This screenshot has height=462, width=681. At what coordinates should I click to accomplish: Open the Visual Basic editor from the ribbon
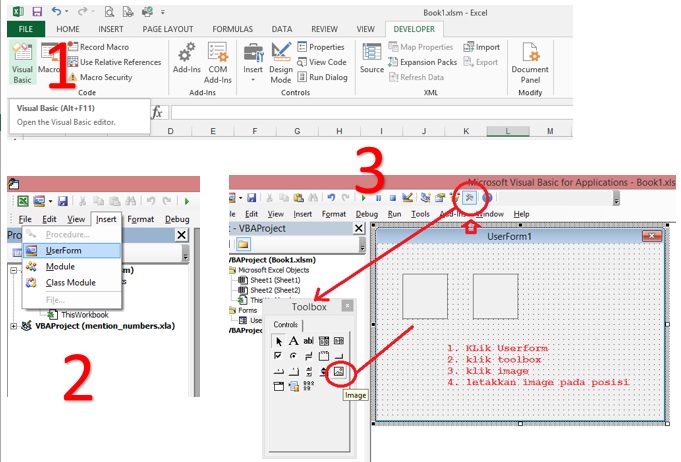22,63
